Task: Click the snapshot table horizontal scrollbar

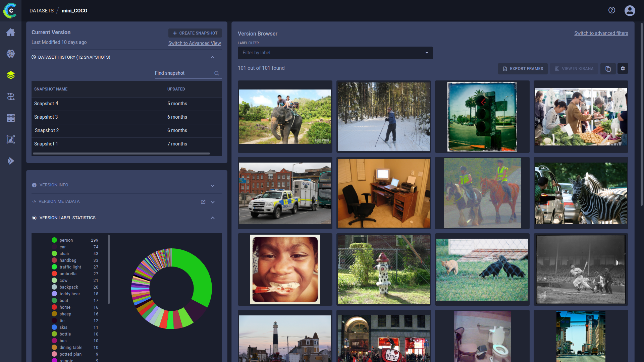Action: [x=121, y=154]
